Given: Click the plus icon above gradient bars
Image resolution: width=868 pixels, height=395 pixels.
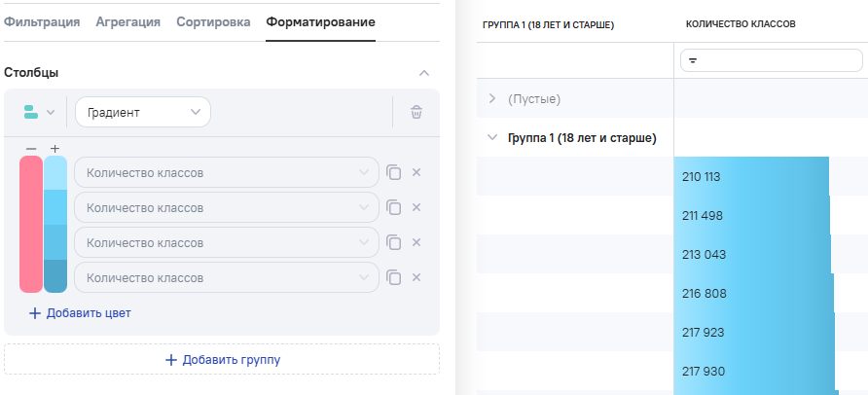Looking at the screenshot, I should [55, 149].
